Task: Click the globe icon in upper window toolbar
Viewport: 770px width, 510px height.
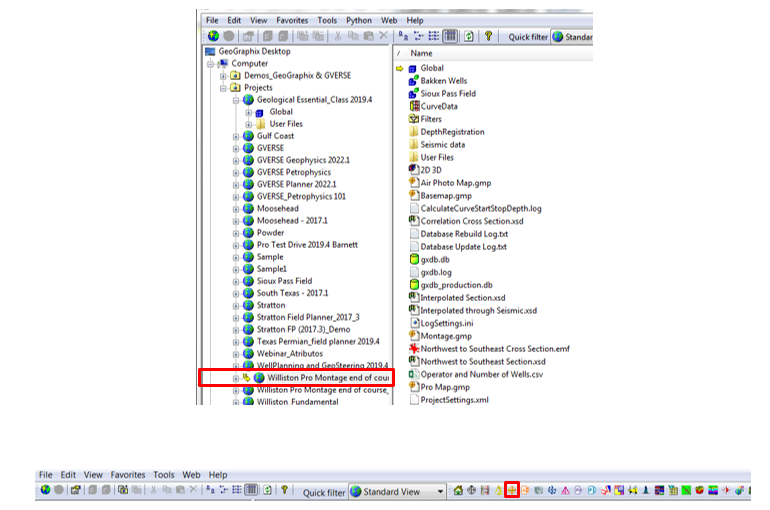Action: 213,36
